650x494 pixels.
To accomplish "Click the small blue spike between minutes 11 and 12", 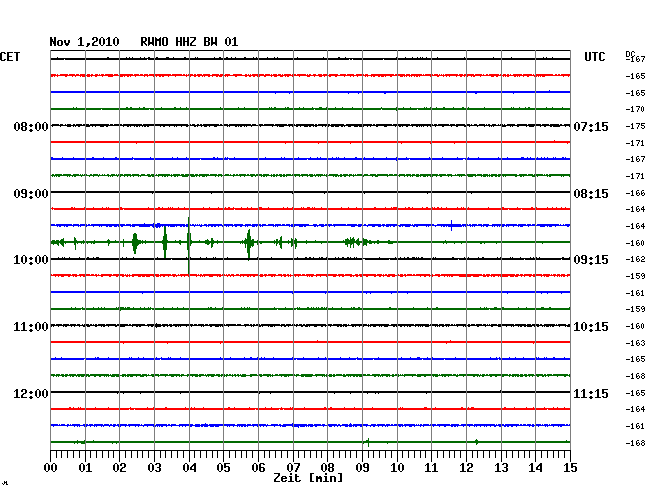I will (x=451, y=225).
